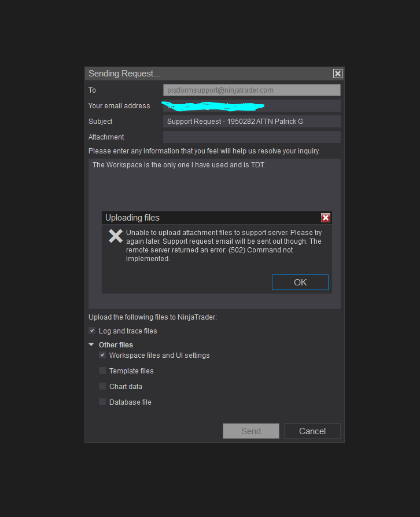Screen dimensions: 420x517
Task: Tick the Database file checkbox
Action: (x=102, y=402)
